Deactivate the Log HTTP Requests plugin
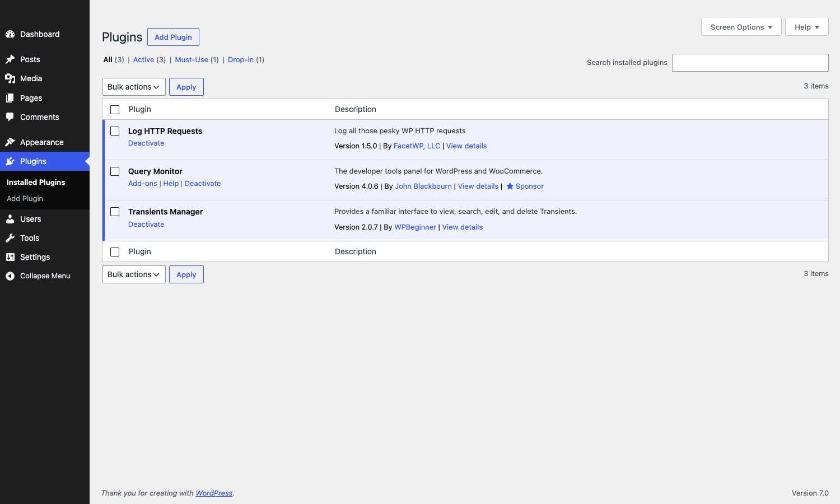840x504 pixels. click(x=146, y=143)
